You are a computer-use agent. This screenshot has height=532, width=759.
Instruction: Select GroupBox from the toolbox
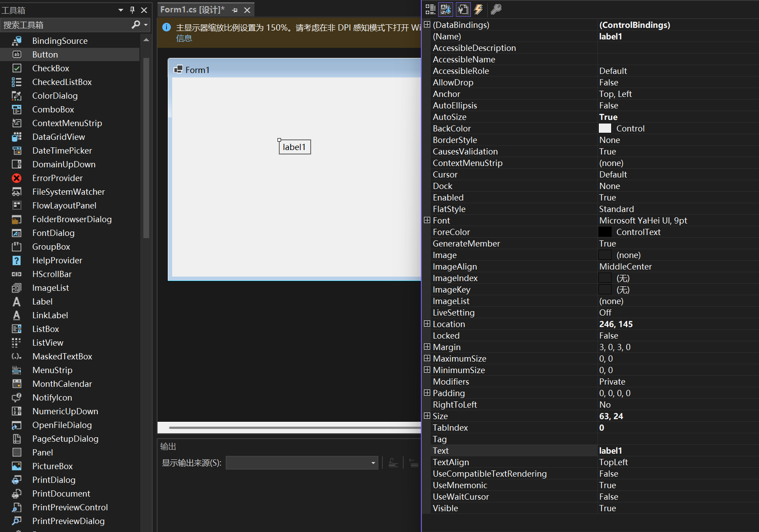point(70,247)
